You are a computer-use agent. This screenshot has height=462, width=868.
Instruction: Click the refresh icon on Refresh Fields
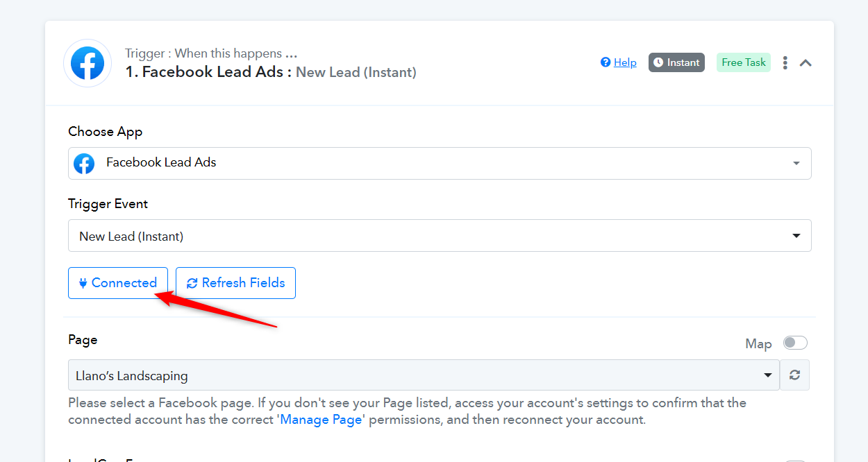click(192, 283)
